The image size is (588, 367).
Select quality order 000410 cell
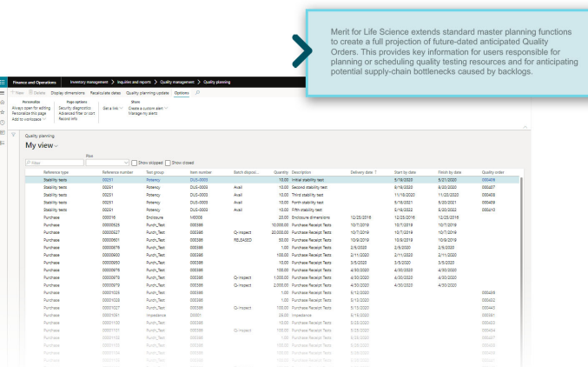[x=488, y=210]
